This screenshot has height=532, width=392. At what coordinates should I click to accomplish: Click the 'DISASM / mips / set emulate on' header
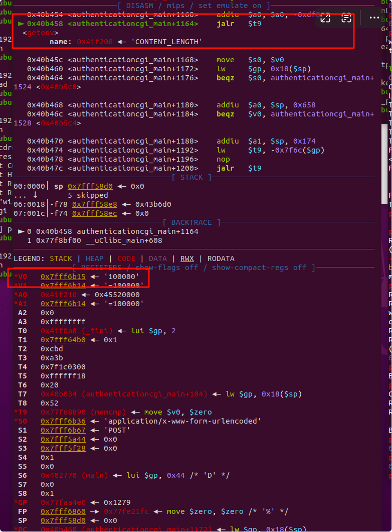click(x=194, y=6)
